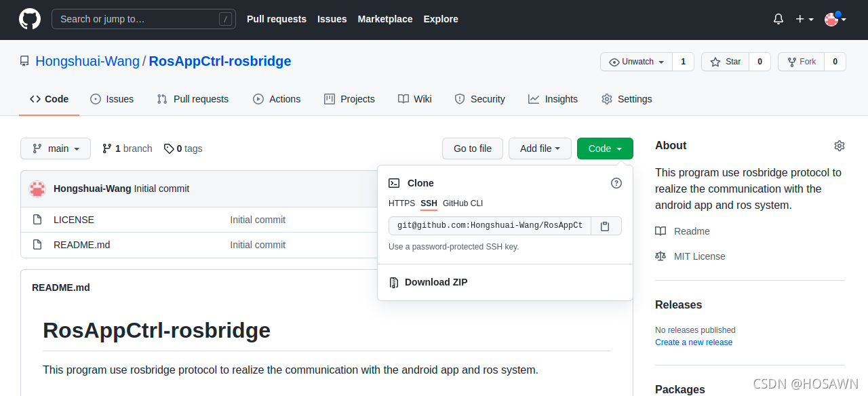Fork this repository
Image resolution: width=868 pixels, height=396 pixels.
pos(801,62)
